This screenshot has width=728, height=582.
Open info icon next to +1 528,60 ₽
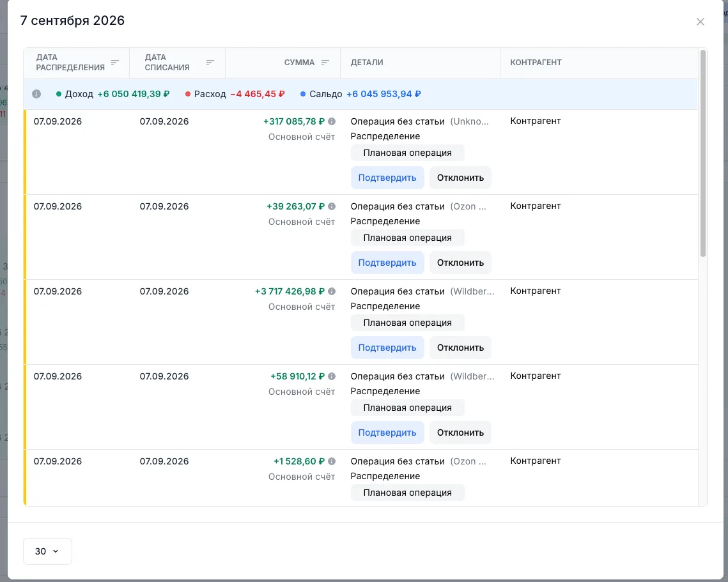pyautogui.click(x=332, y=461)
